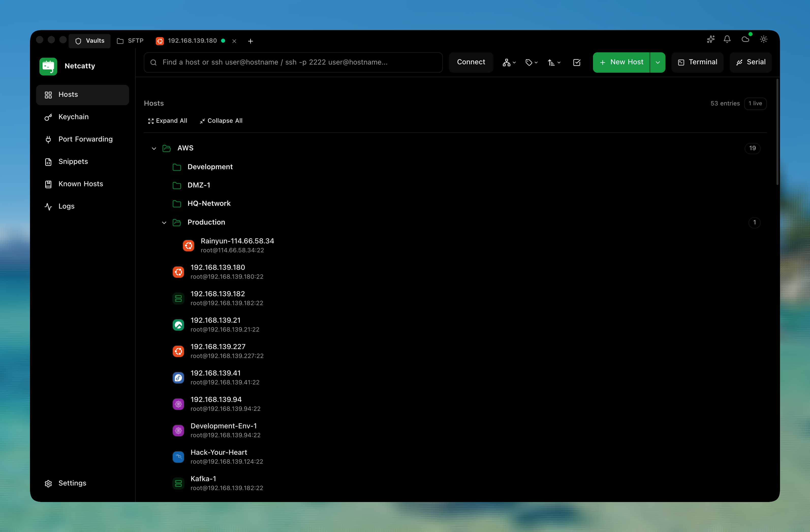The image size is (810, 532).
Task: Click the 192.168.139.41 Fedora icon
Action: (178, 378)
